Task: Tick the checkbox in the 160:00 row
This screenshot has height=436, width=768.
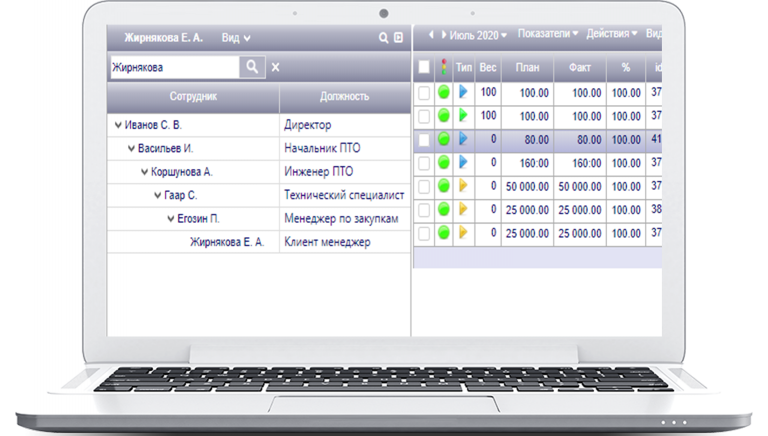Action: [424, 163]
